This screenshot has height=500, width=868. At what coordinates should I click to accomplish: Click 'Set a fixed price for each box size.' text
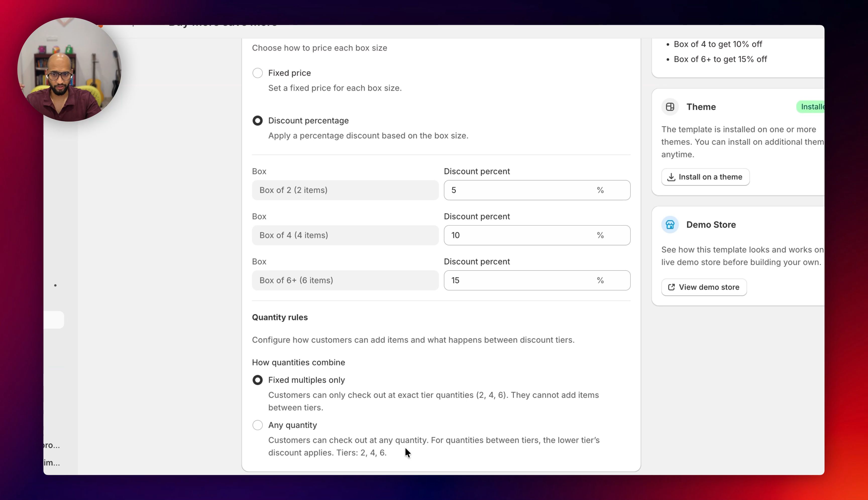tap(335, 88)
